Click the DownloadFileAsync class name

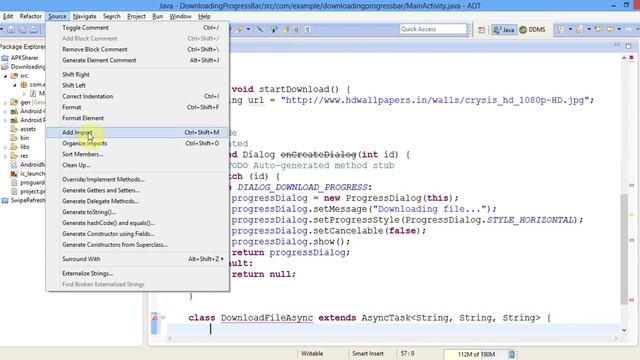(267, 318)
